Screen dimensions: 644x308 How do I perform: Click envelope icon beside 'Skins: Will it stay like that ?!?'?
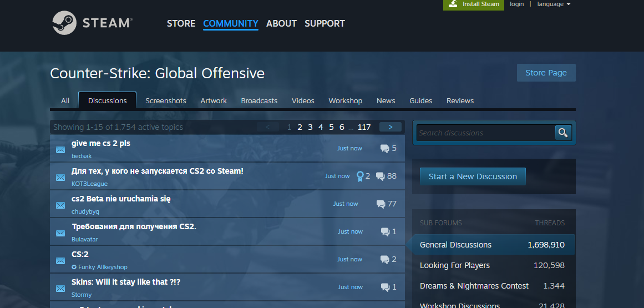60,289
